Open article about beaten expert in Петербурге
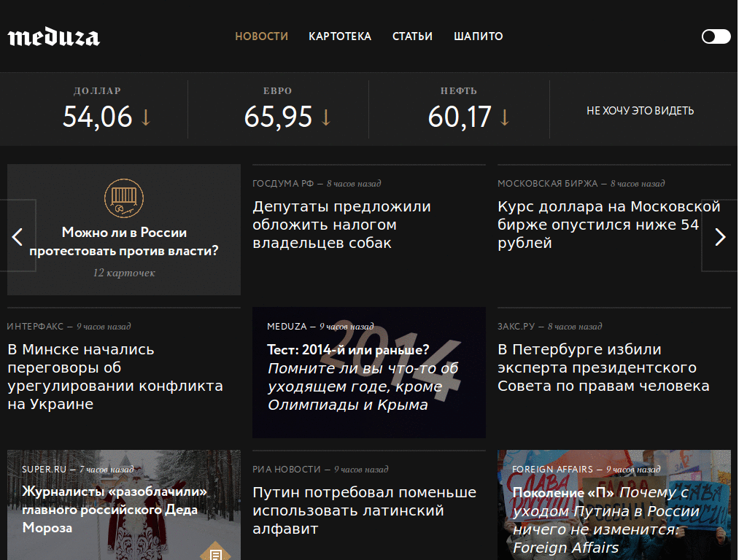Image resolution: width=747 pixels, height=560 pixels. [x=603, y=367]
